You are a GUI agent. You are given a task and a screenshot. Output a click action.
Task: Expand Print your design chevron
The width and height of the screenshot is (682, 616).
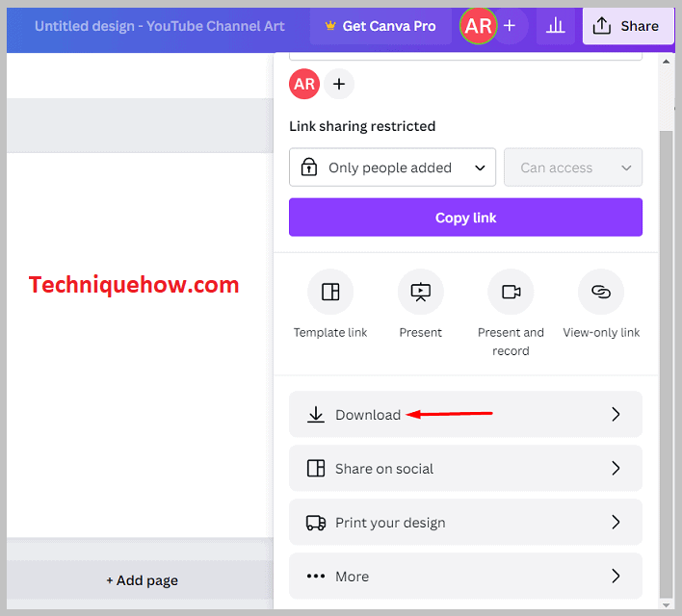[x=616, y=522]
